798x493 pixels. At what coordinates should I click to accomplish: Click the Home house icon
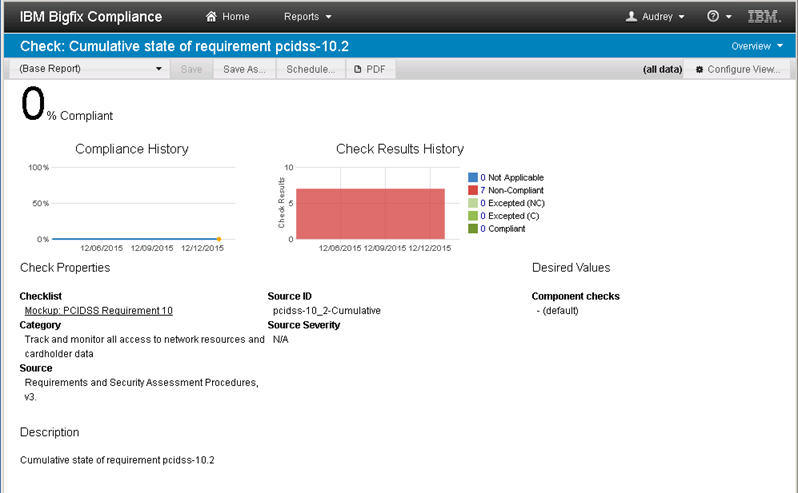tap(211, 17)
